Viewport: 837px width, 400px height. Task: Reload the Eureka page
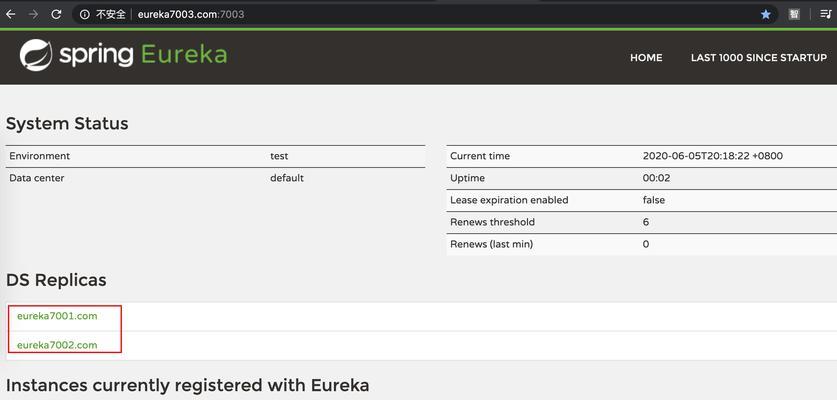56,14
